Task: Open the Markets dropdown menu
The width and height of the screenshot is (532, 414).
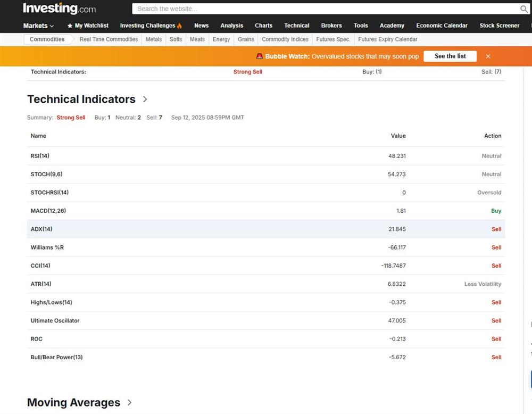Action: pos(38,26)
